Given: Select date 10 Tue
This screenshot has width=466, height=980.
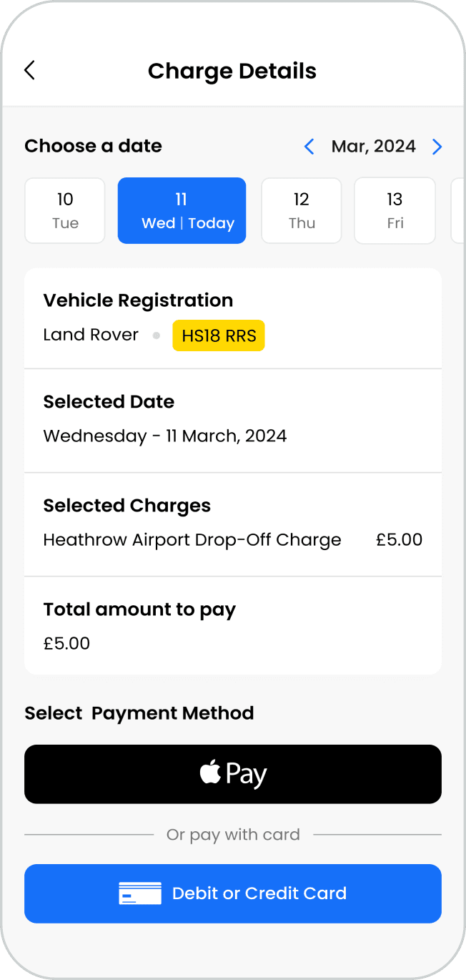Looking at the screenshot, I should coord(65,210).
